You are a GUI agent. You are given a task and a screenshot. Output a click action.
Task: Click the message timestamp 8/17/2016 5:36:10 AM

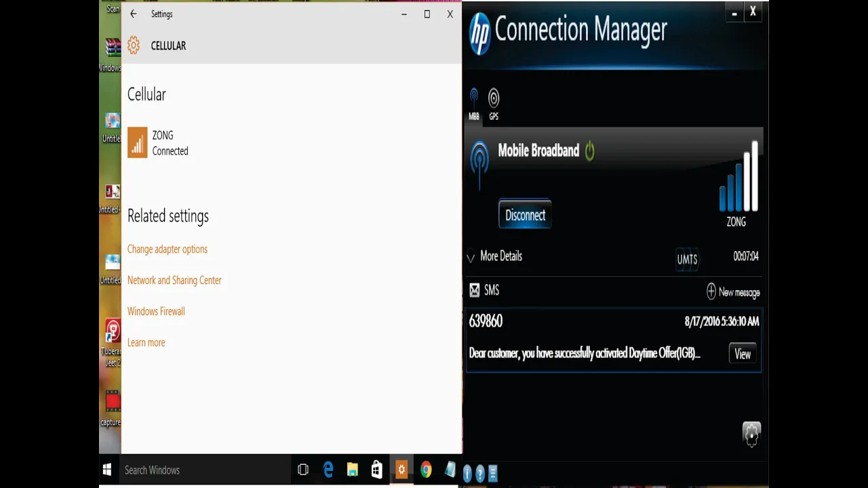click(722, 322)
